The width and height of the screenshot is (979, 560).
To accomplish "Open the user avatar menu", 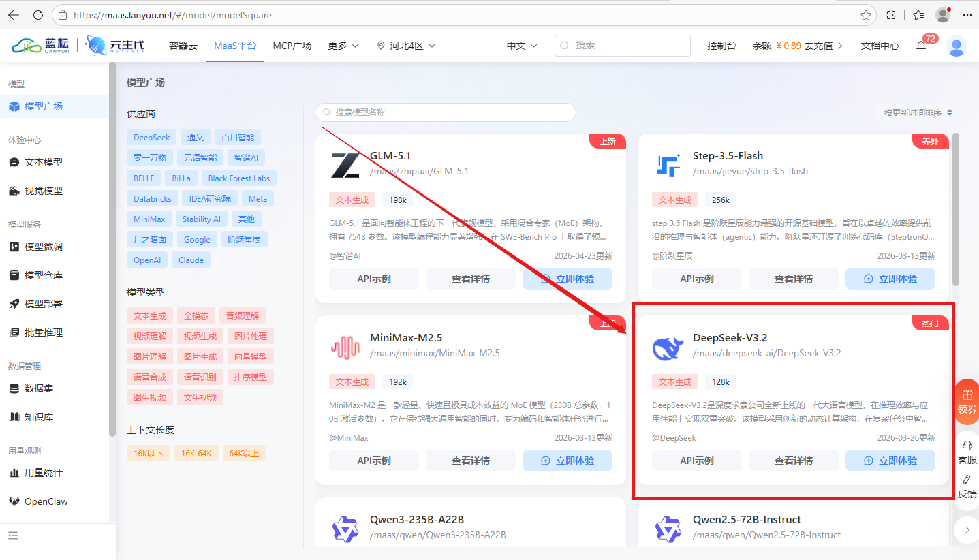I will pyautogui.click(x=957, y=46).
